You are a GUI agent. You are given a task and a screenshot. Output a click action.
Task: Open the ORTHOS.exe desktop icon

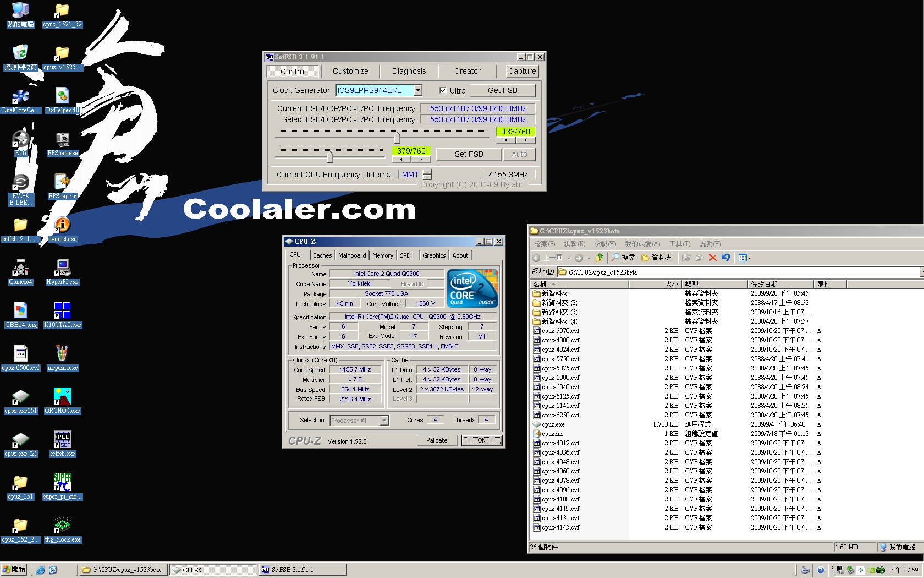click(x=62, y=400)
